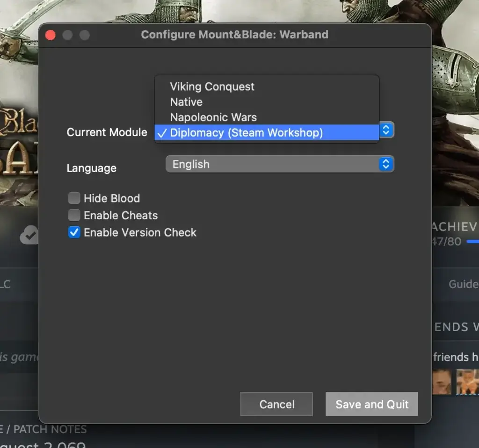Click Save and Quit button
479x448 pixels.
click(371, 404)
